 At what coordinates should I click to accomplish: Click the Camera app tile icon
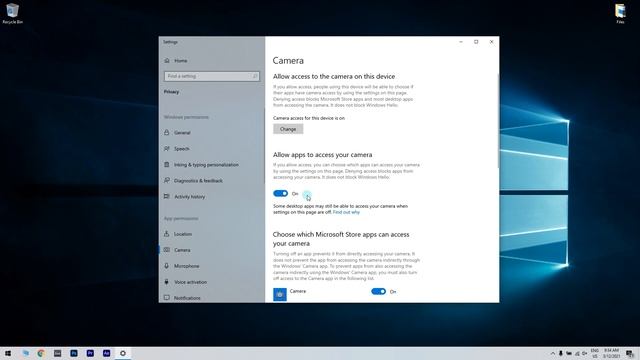(280, 294)
